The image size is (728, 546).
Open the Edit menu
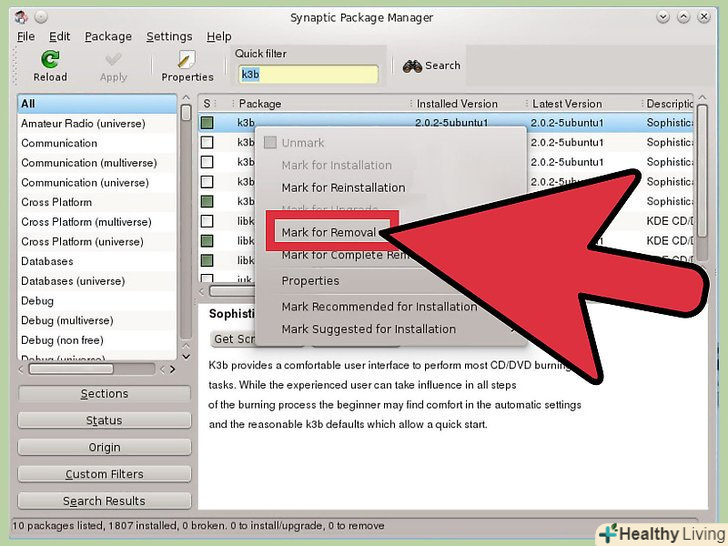(x=59, y=36)
